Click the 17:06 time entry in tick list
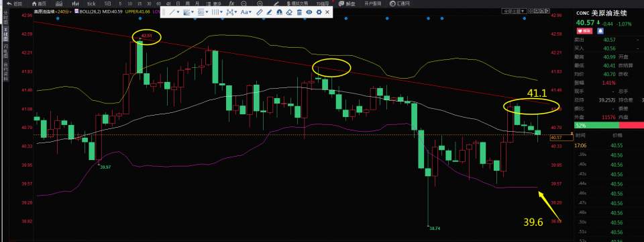 (581, 145)
